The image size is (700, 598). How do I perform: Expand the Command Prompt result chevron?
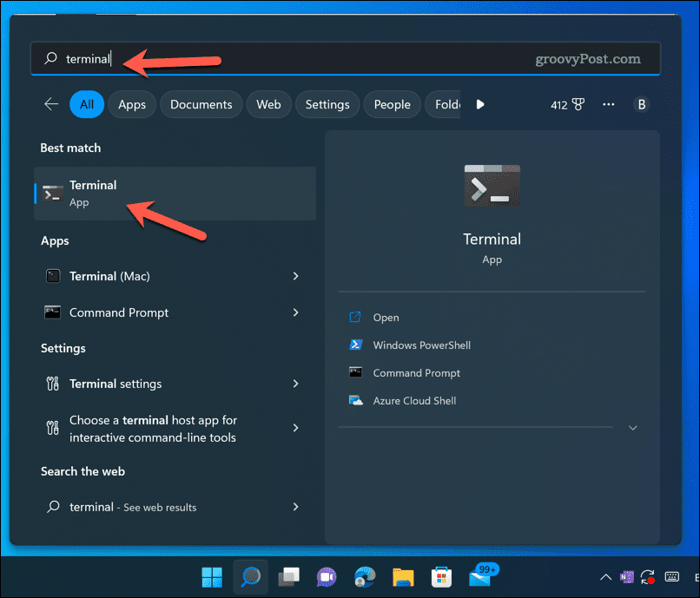coord(295,312)
